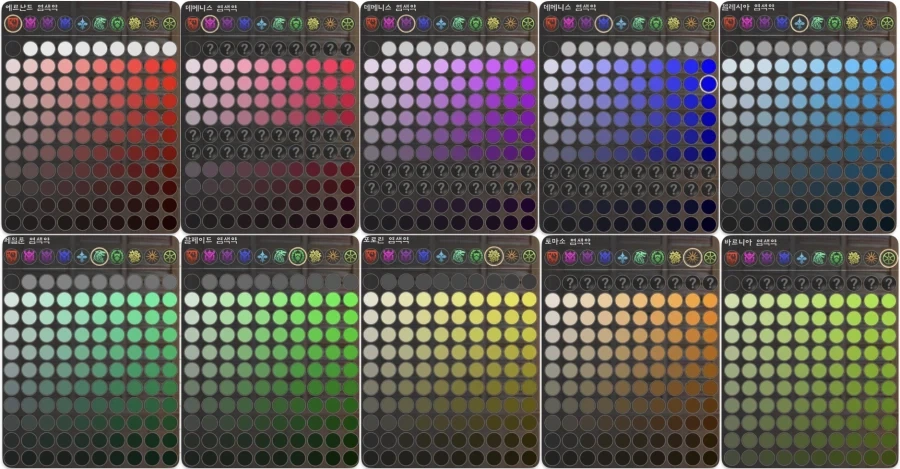Screen dimensions: 900x469
Task: Select the magenta mask icon in 에르난드 panel
Action: (30, 24)
